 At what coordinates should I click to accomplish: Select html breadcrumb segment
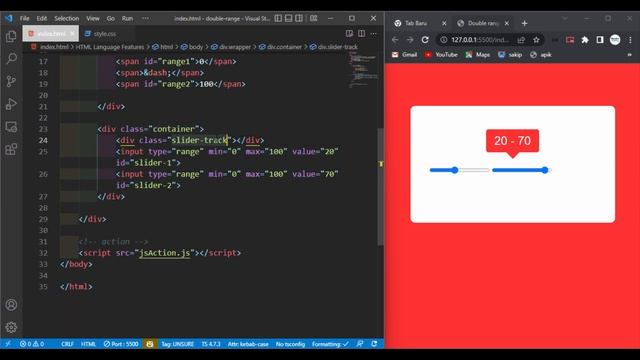pos(163,47)
